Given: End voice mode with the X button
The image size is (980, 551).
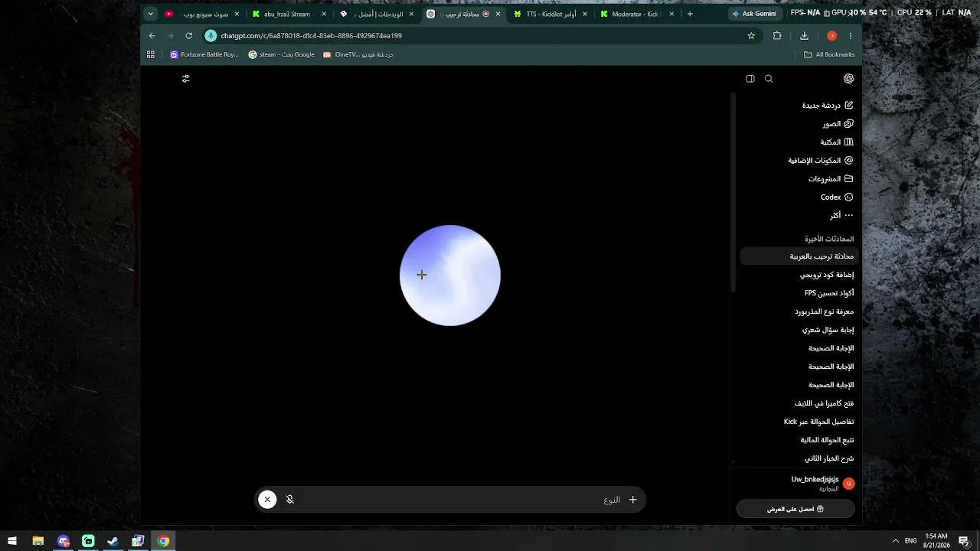Looking at the screenshot, I should [x=267, y=500].
